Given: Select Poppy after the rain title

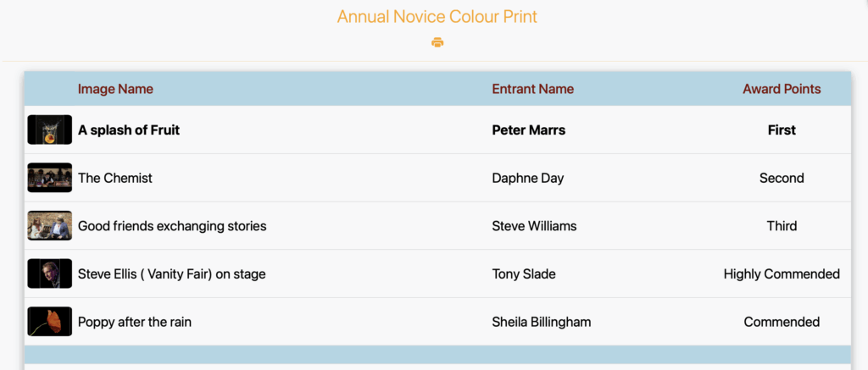Looking at the screenshot, I should click(135, 322).
